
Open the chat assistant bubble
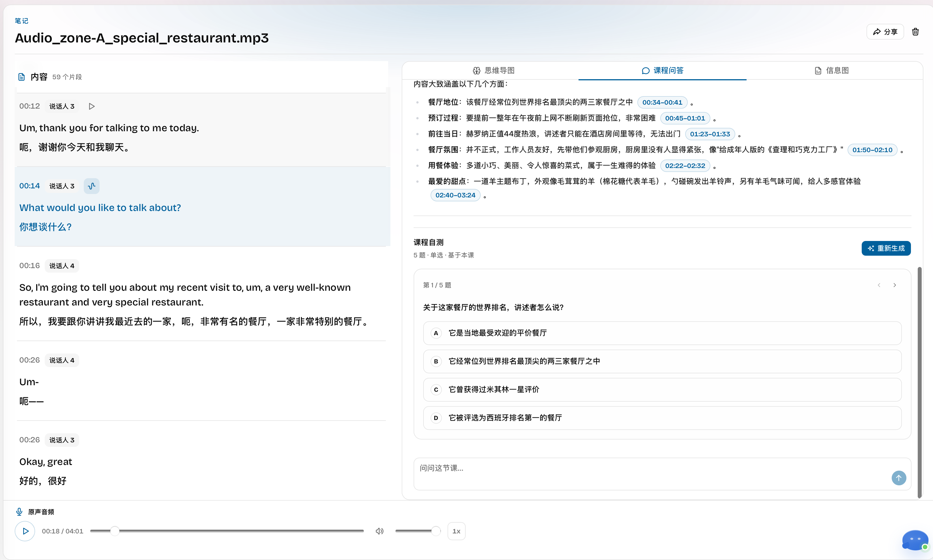[915, 540]
